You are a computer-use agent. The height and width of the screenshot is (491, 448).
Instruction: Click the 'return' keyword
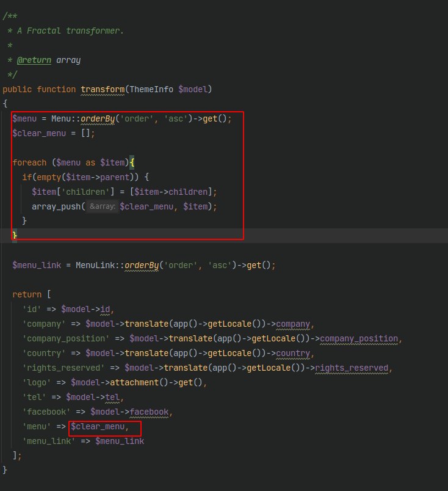point(27,295)
